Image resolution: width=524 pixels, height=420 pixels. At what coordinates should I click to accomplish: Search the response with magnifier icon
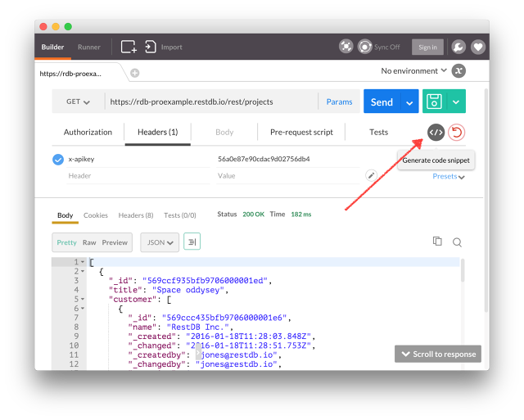[457, 242]
